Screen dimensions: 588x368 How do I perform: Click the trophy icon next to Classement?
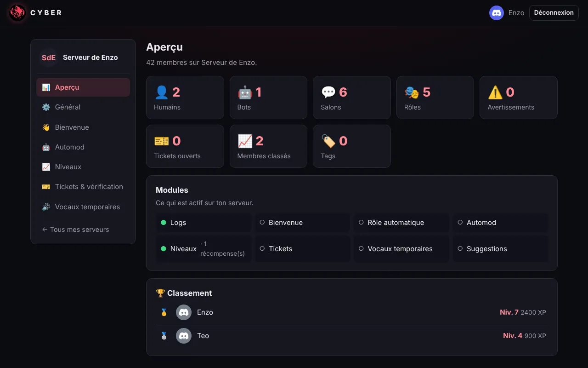point(160,293)
